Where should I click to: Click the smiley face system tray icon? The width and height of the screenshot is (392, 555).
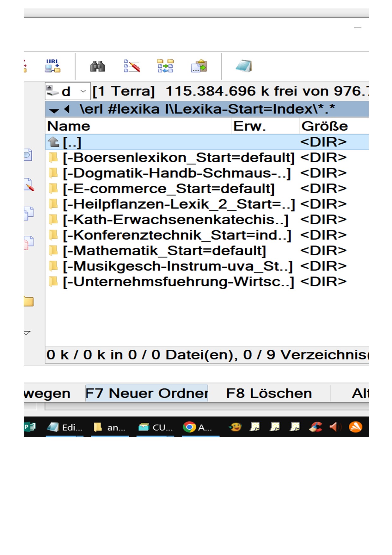point(235,427)
